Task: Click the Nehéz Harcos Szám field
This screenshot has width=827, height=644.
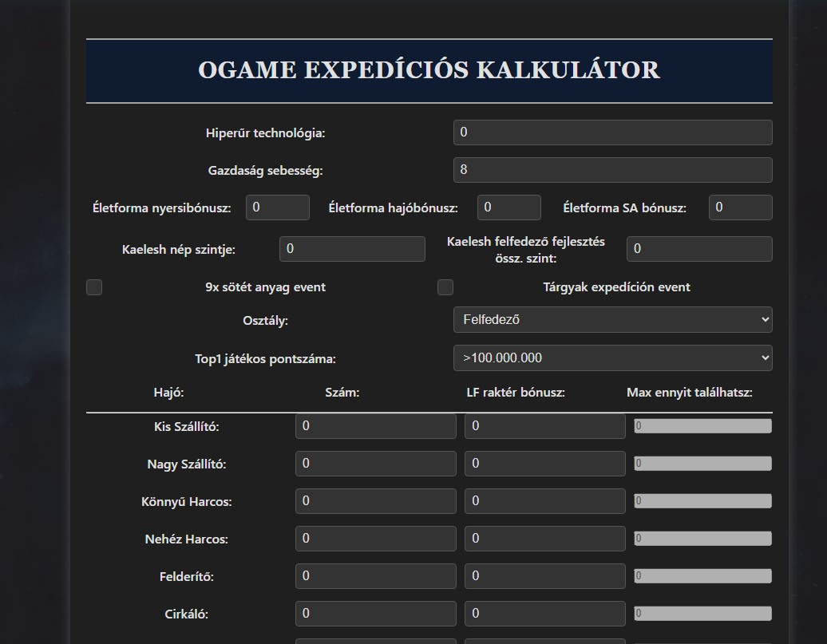Action: coord(376,539)
